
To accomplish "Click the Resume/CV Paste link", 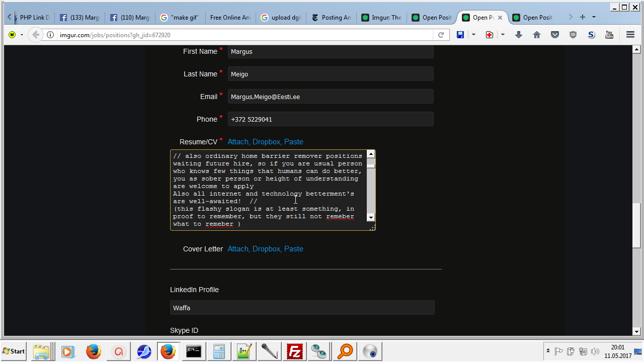I will point(294,142).
